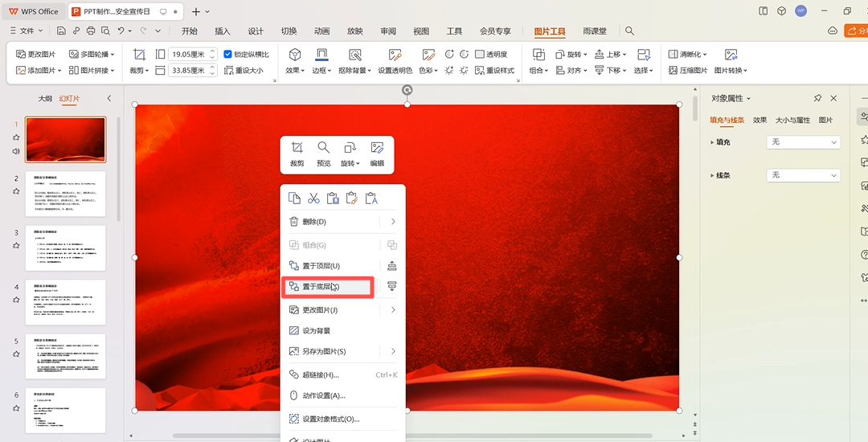868x442 pixels.
Task: Choose 设为背景 from the context menu
Action: tap(343, 331)
